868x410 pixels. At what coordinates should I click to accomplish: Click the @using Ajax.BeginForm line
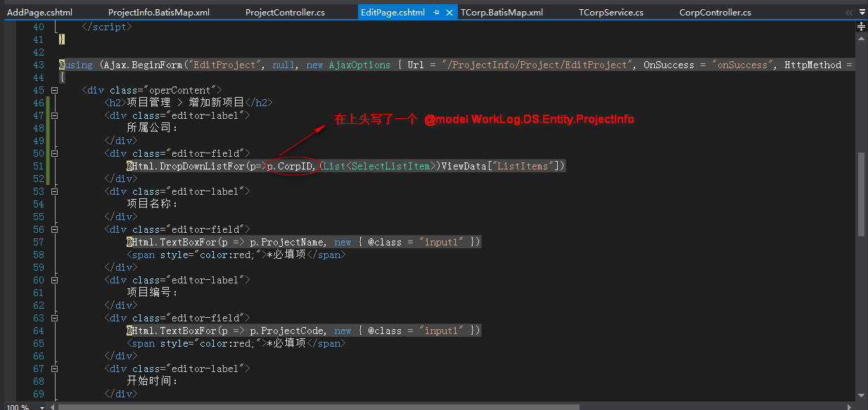click(457, 65)
